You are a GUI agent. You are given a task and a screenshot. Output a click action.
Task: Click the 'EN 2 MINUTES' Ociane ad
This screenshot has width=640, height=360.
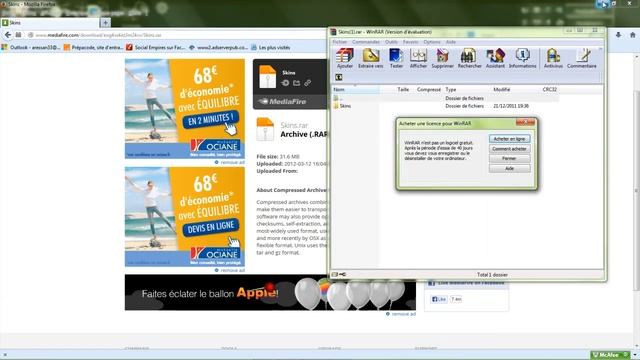185,109
